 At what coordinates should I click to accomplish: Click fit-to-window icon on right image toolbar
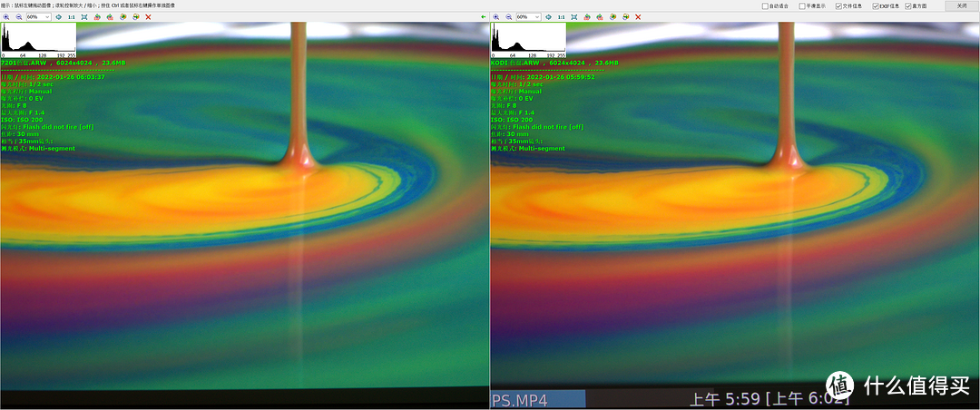(x=573, y=17)
